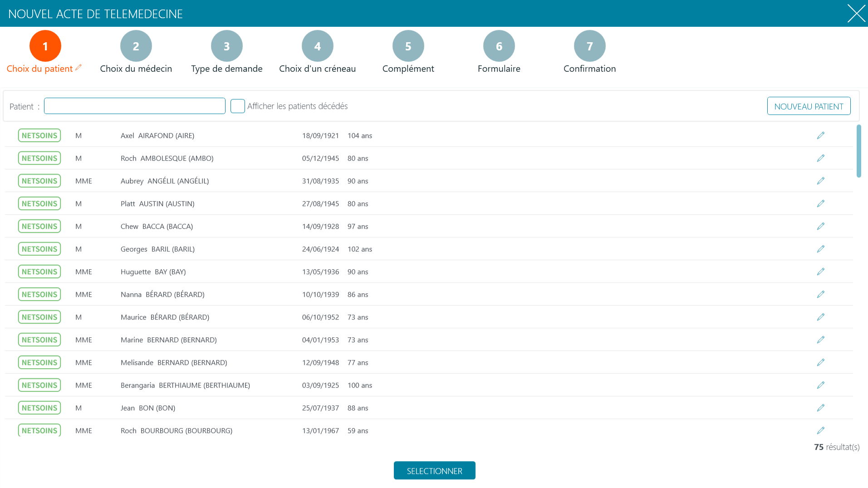Select patient Aubrey ANGÉLIL row

tap(429, 181)
